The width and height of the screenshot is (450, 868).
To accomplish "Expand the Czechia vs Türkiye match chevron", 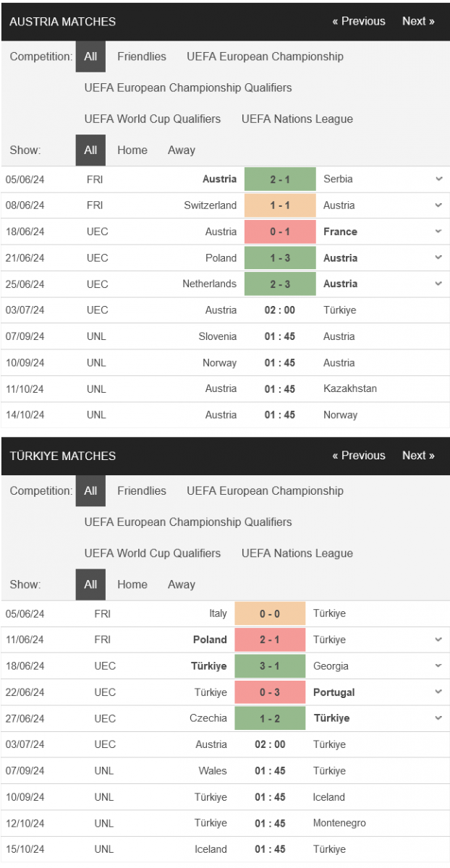I will click(438, 718).
